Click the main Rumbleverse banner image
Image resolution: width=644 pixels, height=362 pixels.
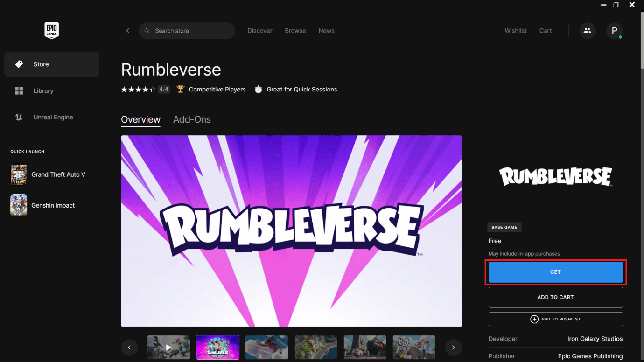(x=291, y=231)
